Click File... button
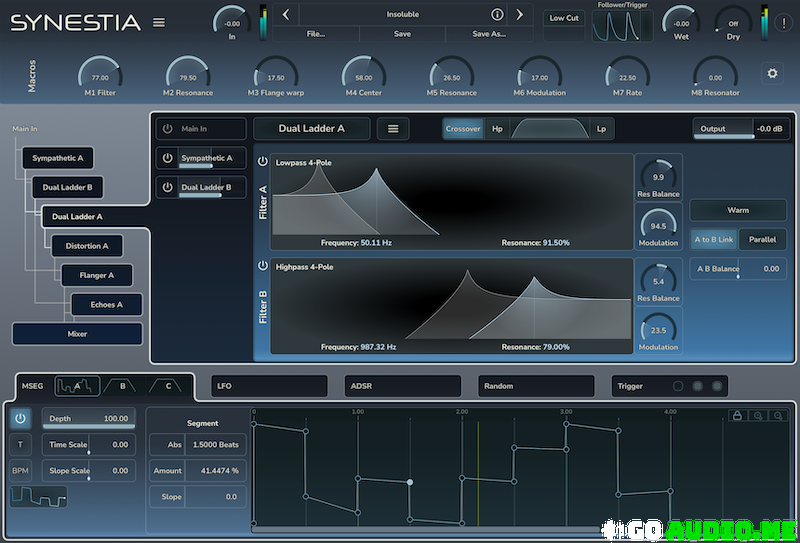This screenshot has width=800, height=543. (x=316, y=34)
